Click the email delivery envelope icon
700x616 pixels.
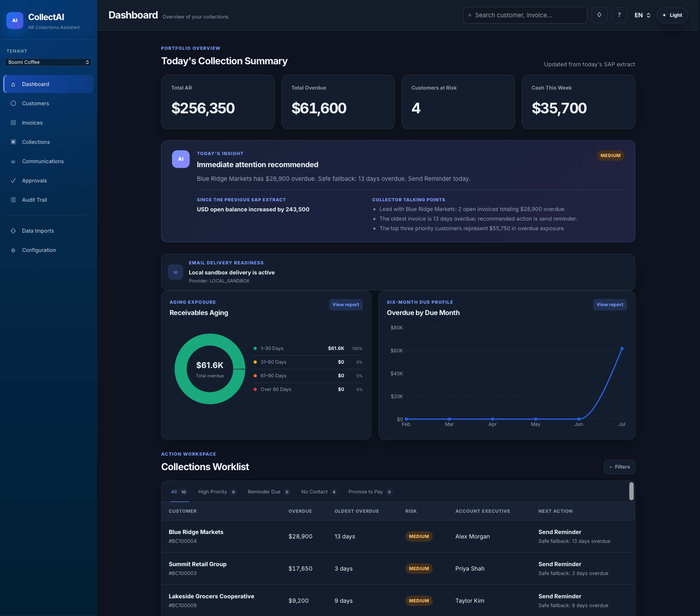[176, 272]
